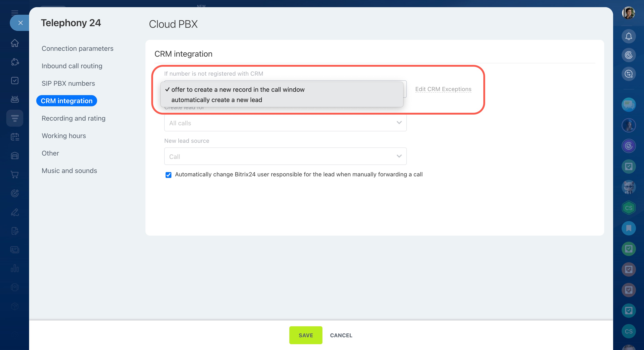This screenshot has height=350, width=644.
Task: Switch to Recording and rating section
Action: [73, 118]
